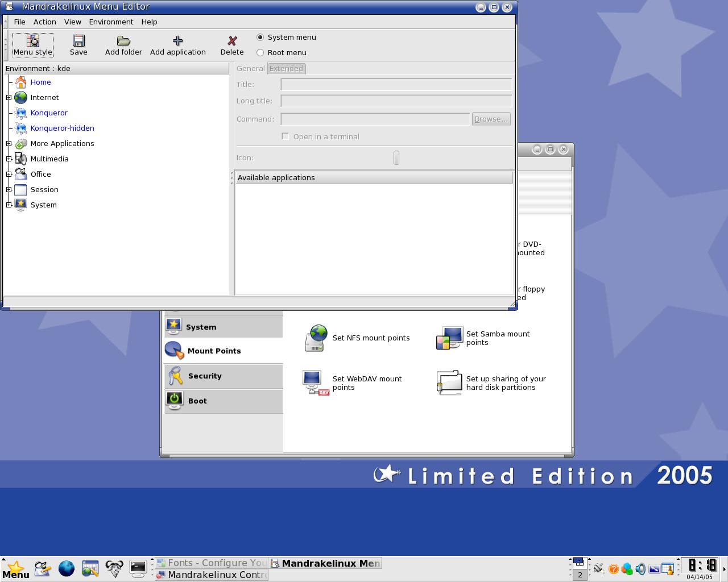This screenshot has width=728, height=582.
Task: Open the Boot category in Control Center
Action: (x=223, y=401)
